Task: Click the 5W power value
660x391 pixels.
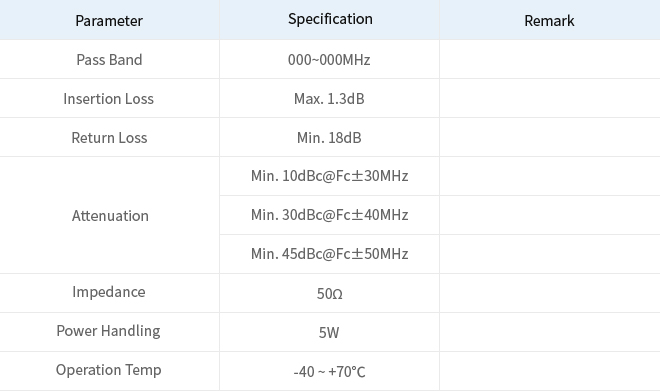Action: coord(329,332)
